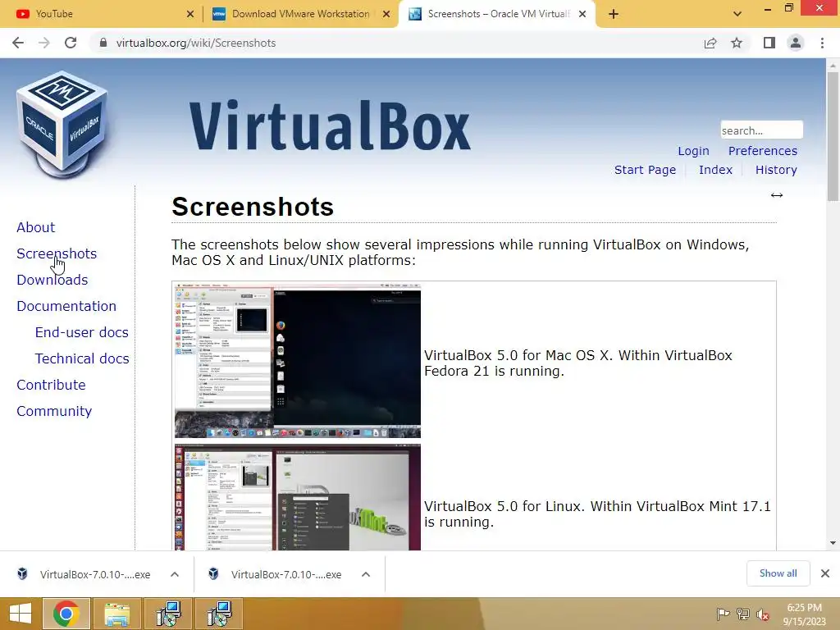Open the Mac OS X Fedora screenshot
Viewport: 840px width, 630px height.
[298, 361]
